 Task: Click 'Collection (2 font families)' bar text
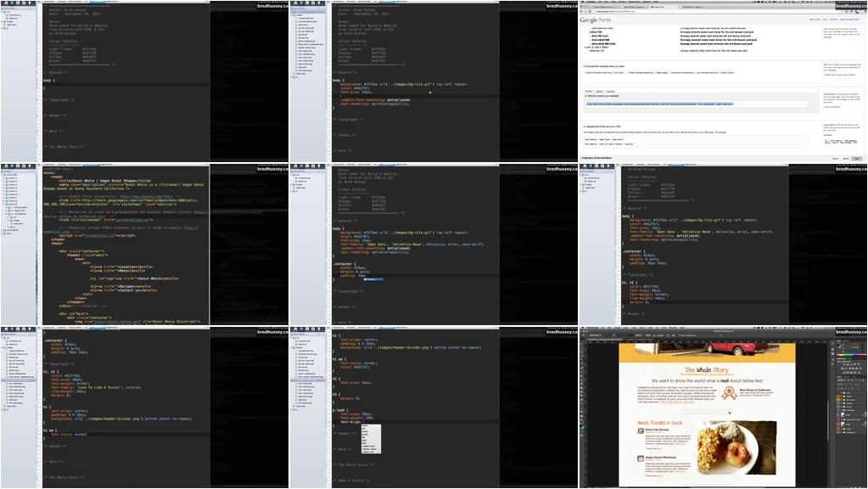(x=596, y=158)
